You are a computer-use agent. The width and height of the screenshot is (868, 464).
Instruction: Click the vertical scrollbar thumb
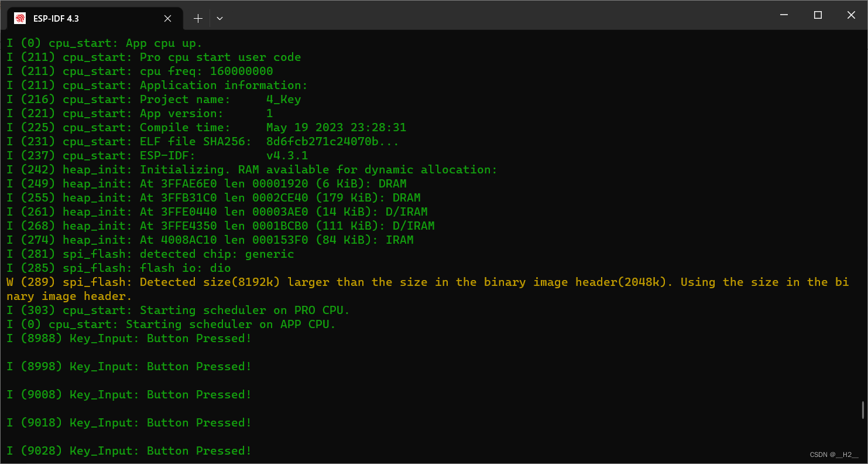(863, 410)
